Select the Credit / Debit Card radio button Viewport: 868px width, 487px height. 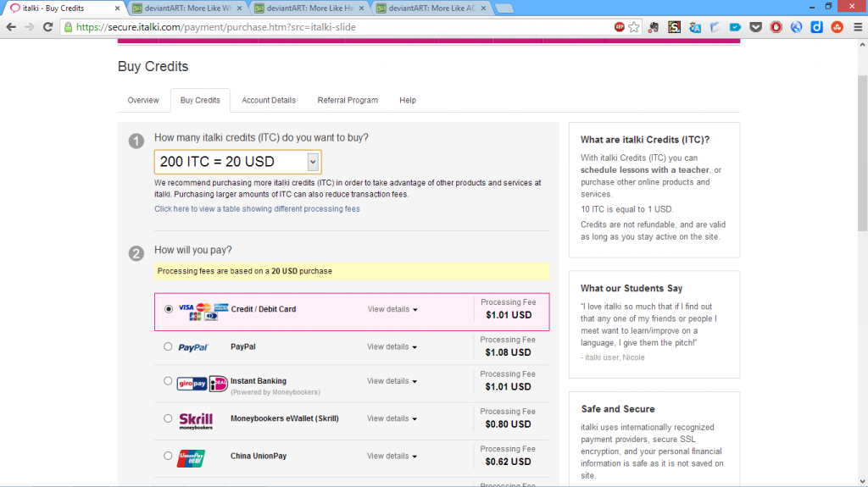(x=169, y=309)
